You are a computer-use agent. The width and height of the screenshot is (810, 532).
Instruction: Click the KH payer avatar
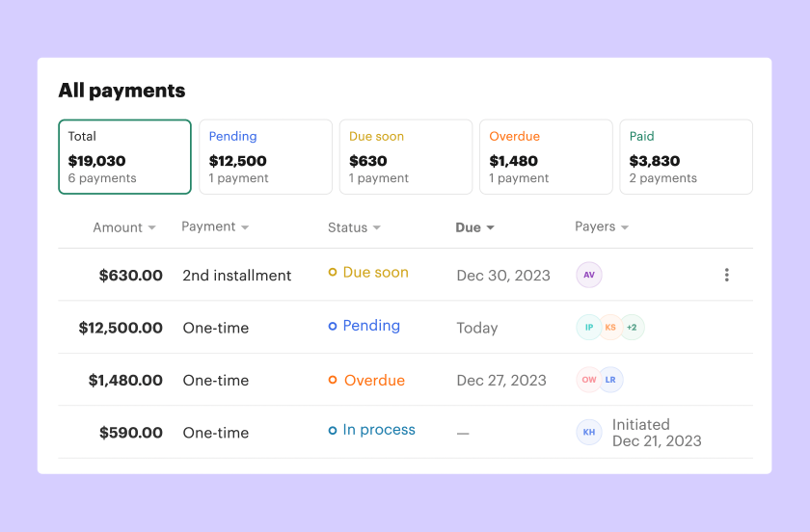tap(589, 432)
